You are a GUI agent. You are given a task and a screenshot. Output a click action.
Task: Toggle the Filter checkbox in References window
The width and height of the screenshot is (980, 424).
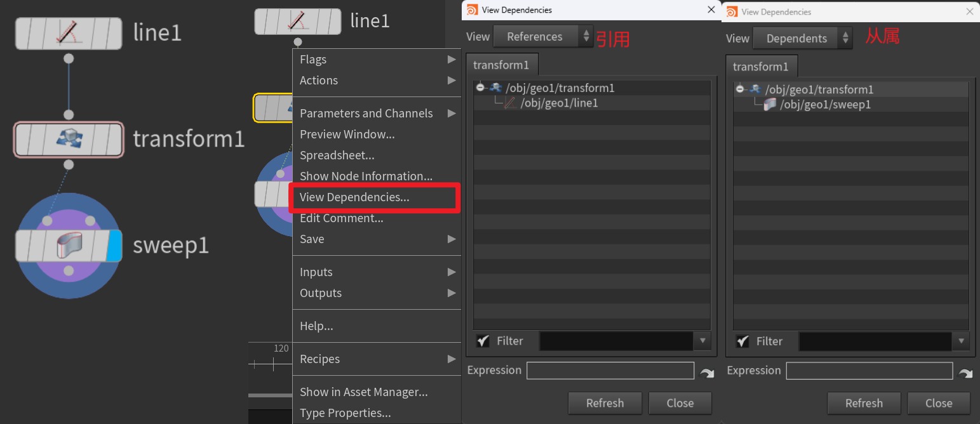(483, 341)
